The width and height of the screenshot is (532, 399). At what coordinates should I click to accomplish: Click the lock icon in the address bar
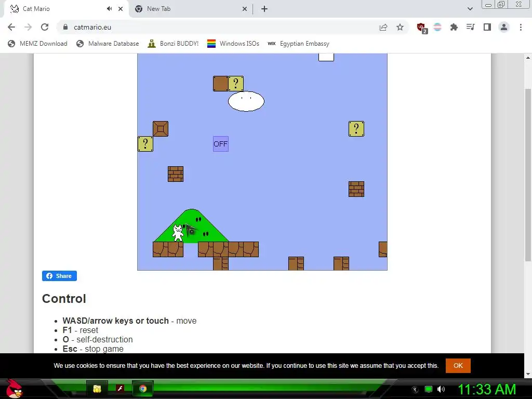coord(65,27)
